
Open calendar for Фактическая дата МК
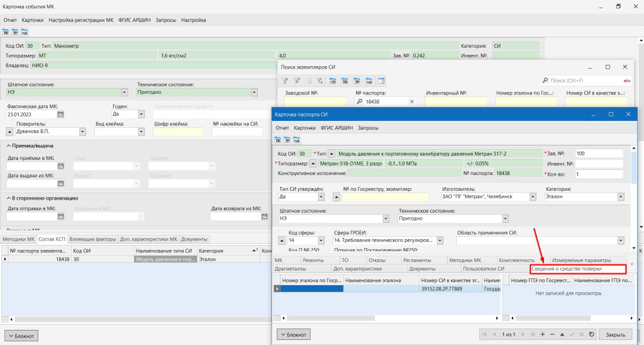(60, 115)
